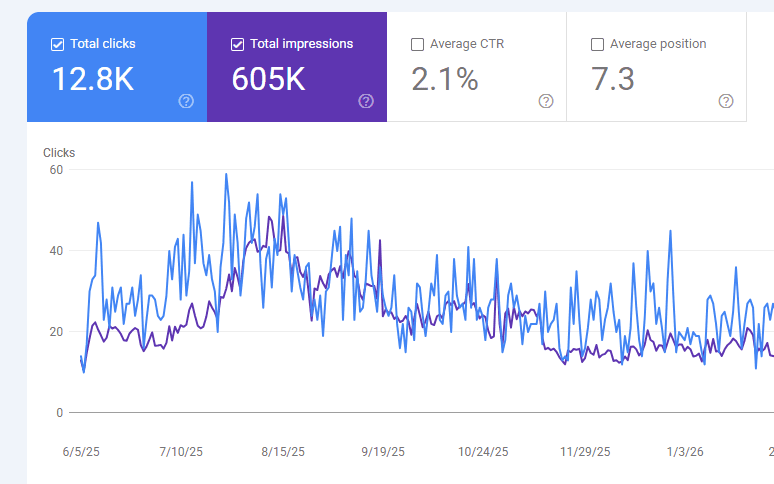Click the 60 y-axis label
Image resolution: width=774 pixels, height=484 pixels.
[x=56, y=170]
